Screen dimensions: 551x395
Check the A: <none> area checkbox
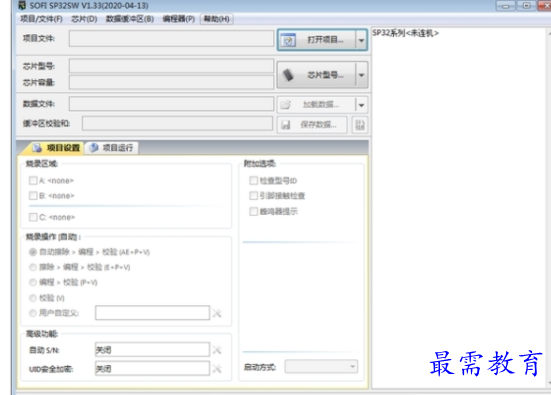(33, 181)
